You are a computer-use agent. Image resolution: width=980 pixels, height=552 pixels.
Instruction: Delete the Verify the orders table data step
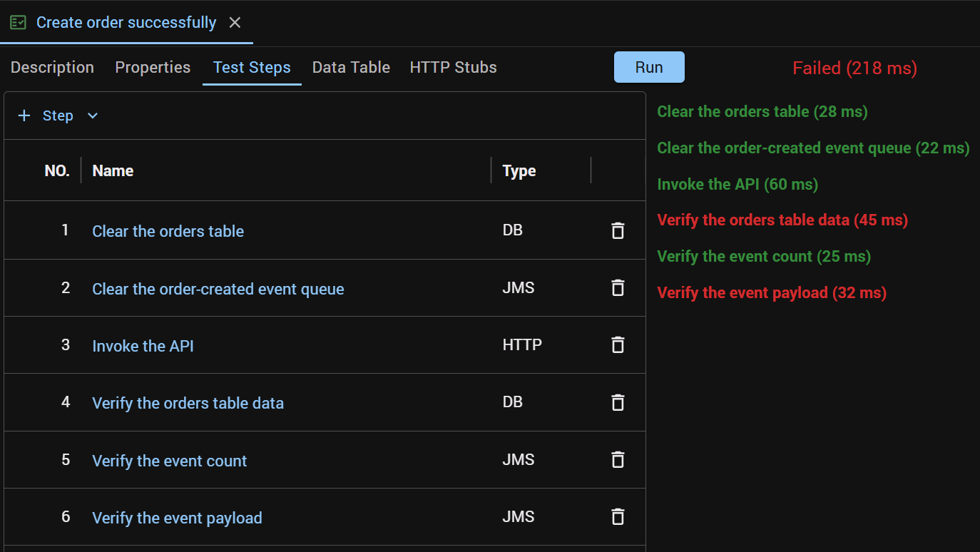pyautogui.click(x=618, y=402)
